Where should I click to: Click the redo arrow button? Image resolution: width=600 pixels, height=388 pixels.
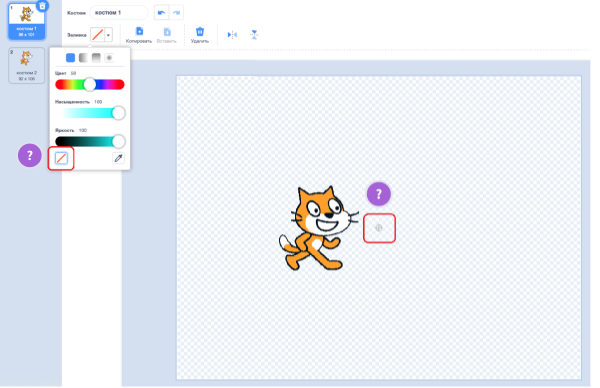tap(176, 13)
